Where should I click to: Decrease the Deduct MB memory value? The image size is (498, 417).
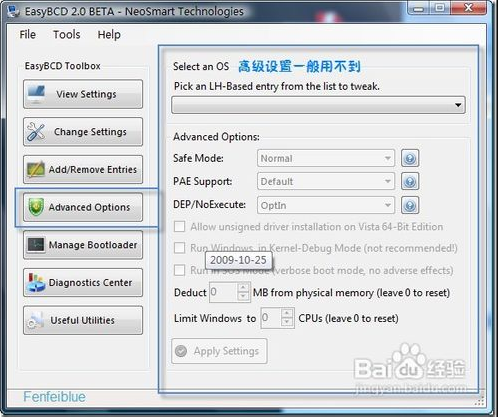pos(244,297)
